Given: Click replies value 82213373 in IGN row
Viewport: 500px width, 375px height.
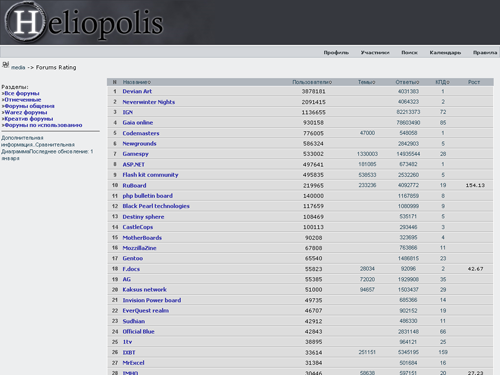Looking at the screenshot, I should (x=408, y=112).
